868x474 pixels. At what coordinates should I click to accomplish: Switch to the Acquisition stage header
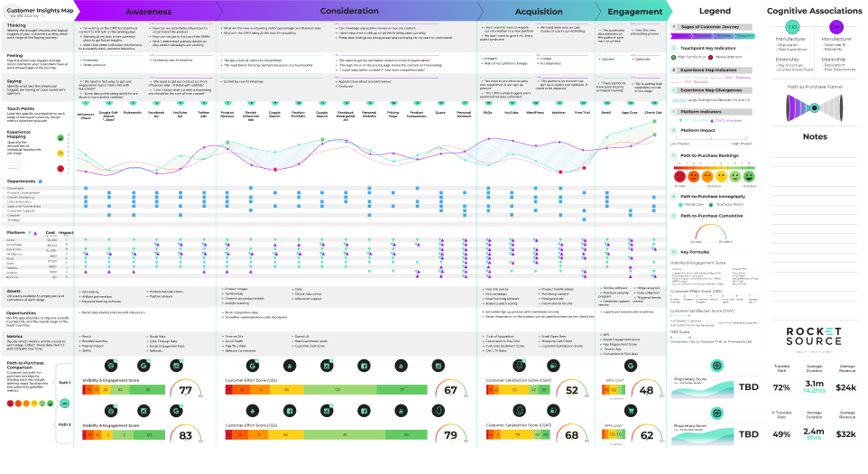click(539, 12)
